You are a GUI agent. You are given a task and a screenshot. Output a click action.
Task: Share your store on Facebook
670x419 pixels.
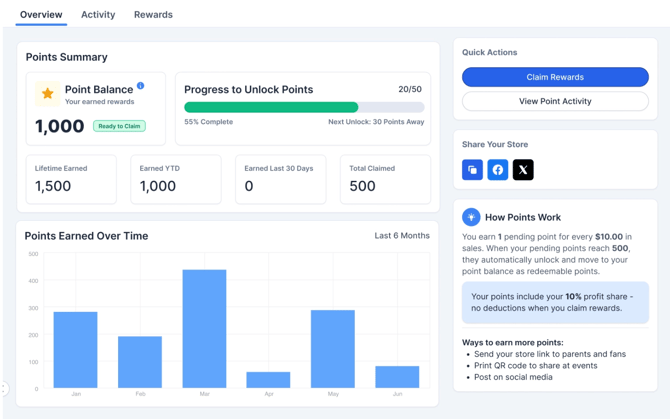(498, 170)
